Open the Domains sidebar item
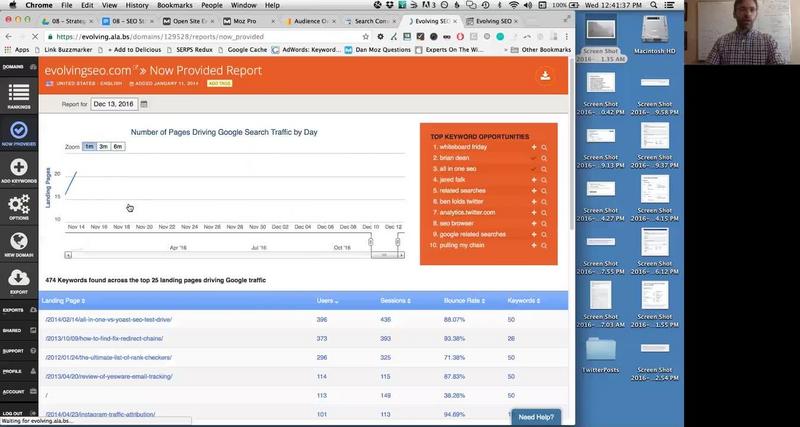The image size is (800, 427). click(19, 67)
